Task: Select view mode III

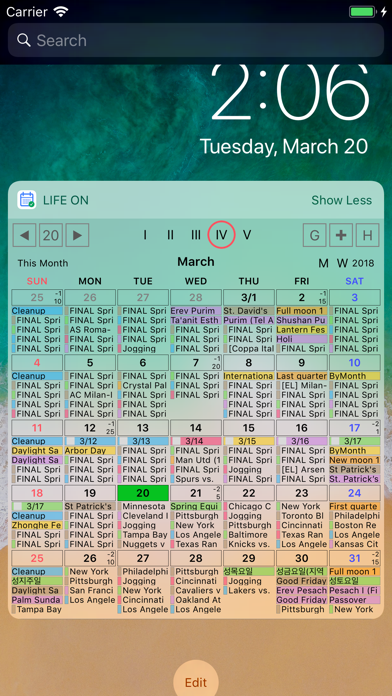Action: click(196, 235)
